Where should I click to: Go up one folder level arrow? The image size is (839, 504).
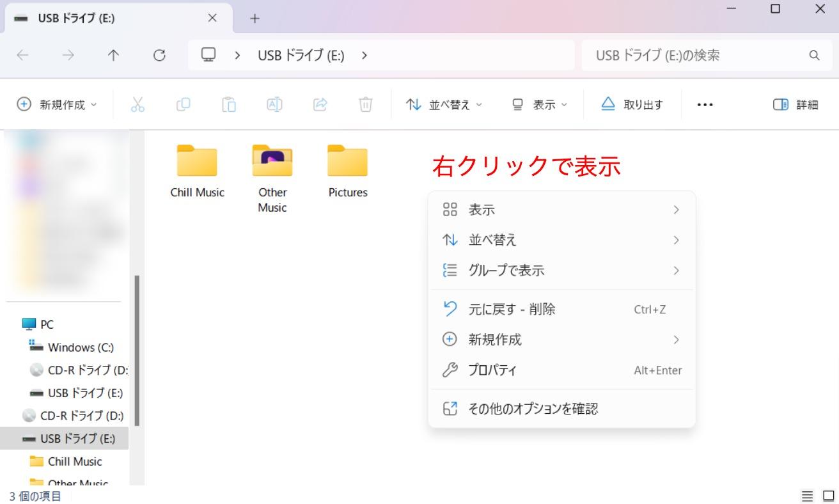[x=113, y=56]
